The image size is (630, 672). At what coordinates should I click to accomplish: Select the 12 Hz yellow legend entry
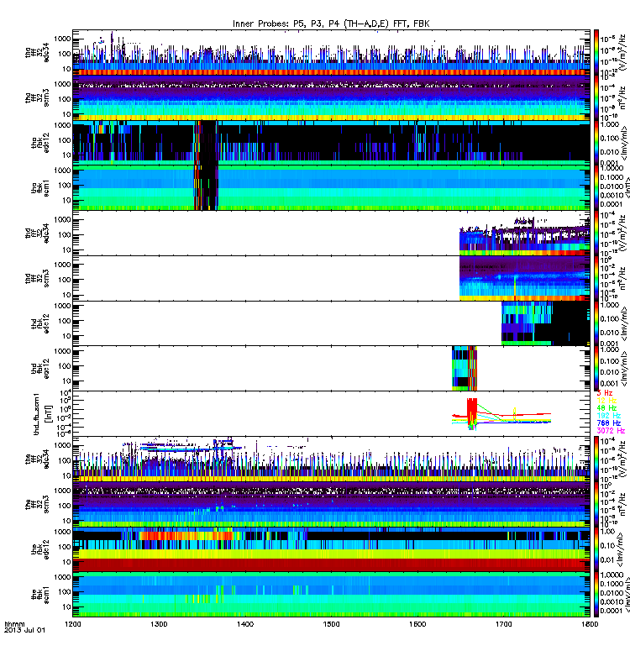point(606,401)
